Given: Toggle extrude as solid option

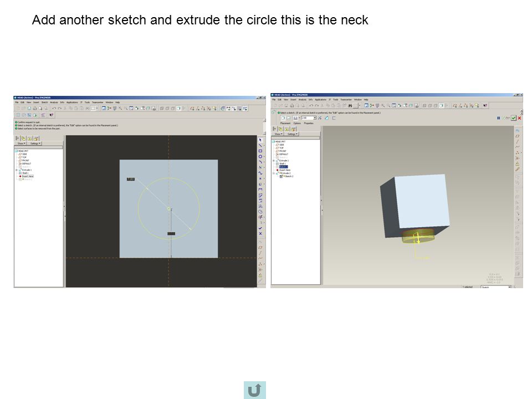Looking at the screenshot, I should point(283,117).
